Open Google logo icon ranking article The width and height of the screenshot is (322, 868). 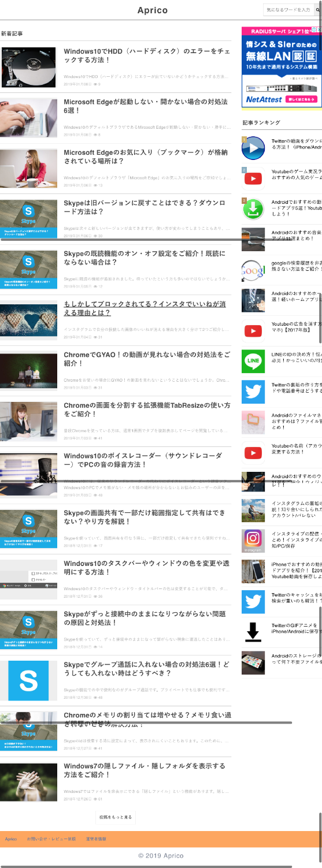[253, 270]
